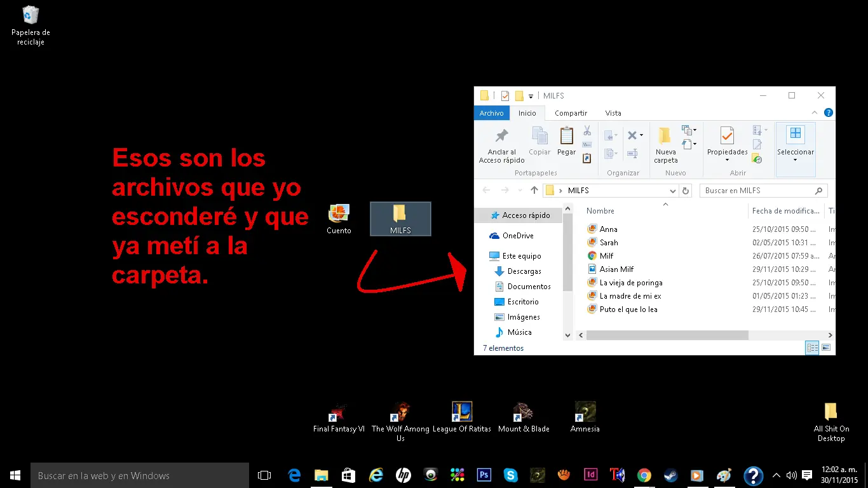The width and height of the screenshot is (868, 488).
Task: Open Google Chrome from the taskbar
Action: pyautogui.click(x=644, y=475)
